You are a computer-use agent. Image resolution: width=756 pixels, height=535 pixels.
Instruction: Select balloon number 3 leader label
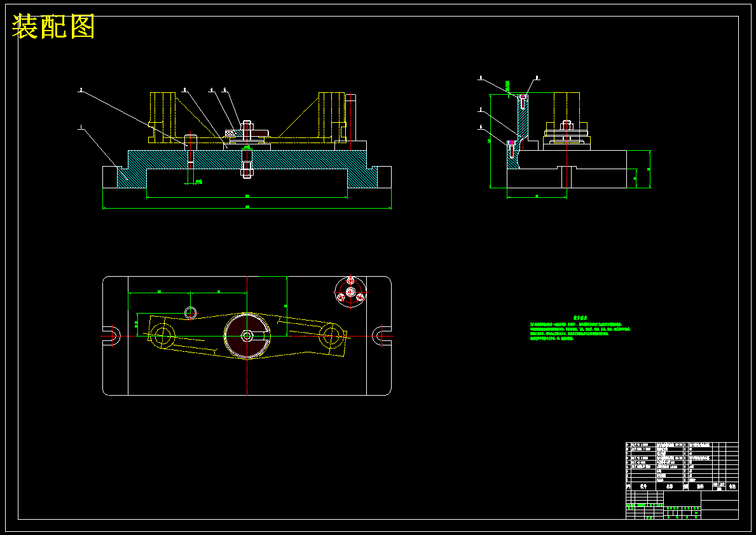pos(184,90)
